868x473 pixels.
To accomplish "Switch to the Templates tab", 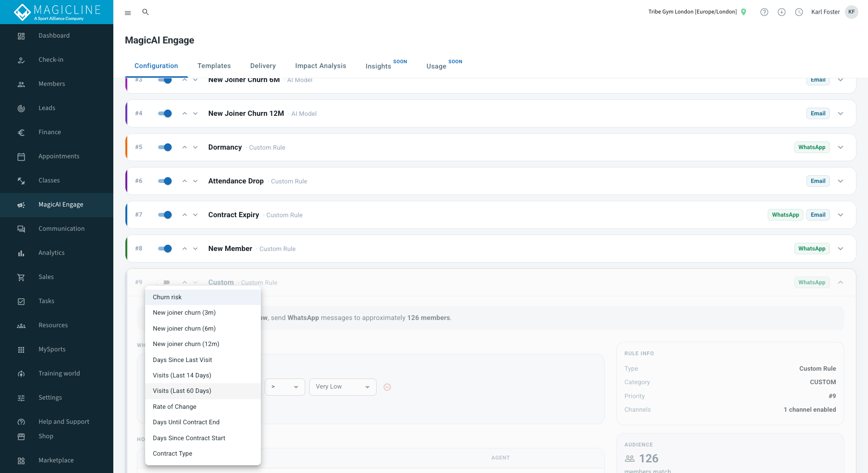I will point(214,66).
